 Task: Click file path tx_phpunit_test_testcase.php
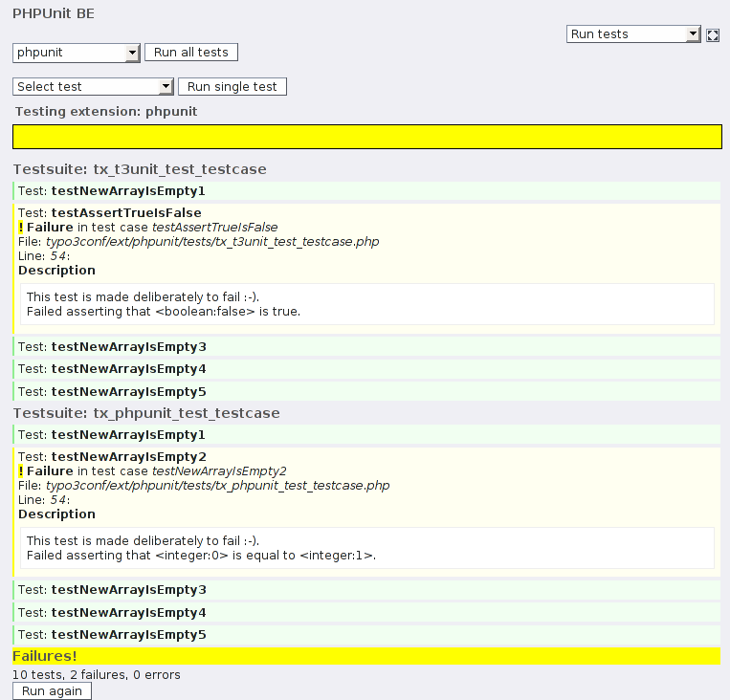(217, 486)
